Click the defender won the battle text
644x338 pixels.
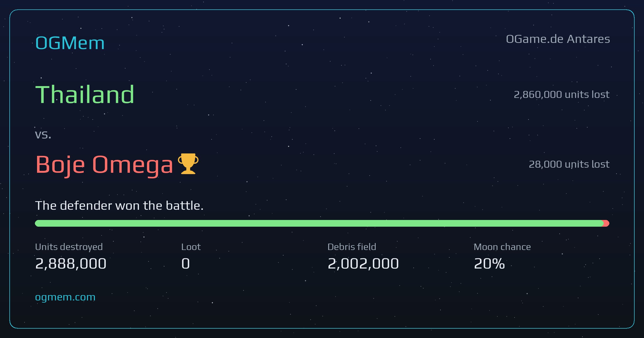(119, 206)
